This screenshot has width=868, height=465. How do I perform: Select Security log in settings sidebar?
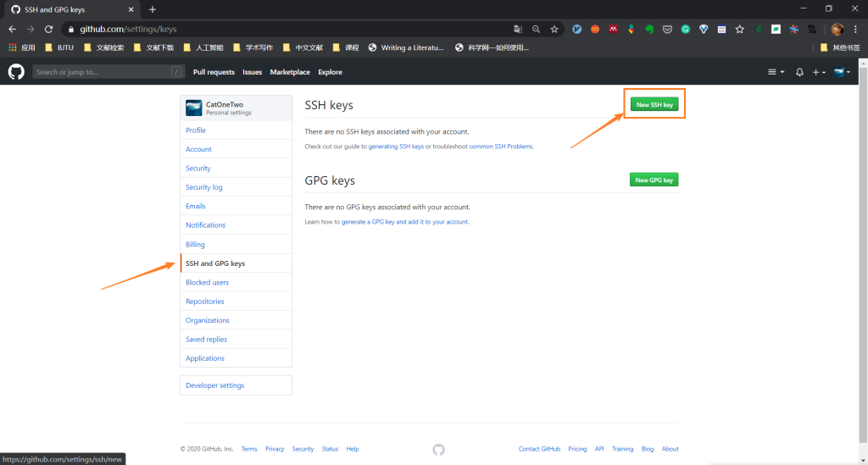236,187
